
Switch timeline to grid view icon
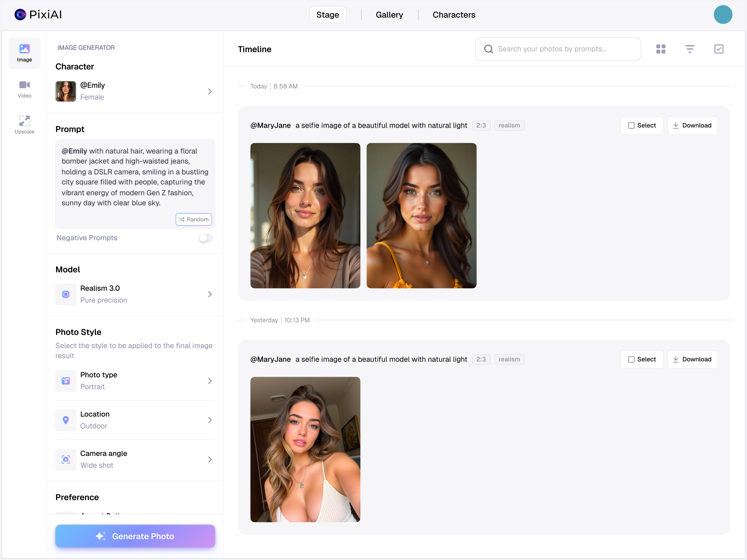point(661,49)
